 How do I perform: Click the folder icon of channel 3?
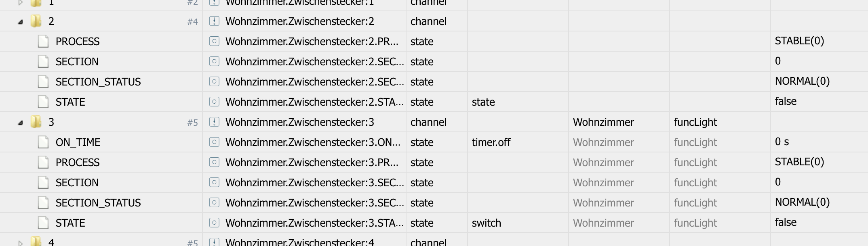[36, 122]
